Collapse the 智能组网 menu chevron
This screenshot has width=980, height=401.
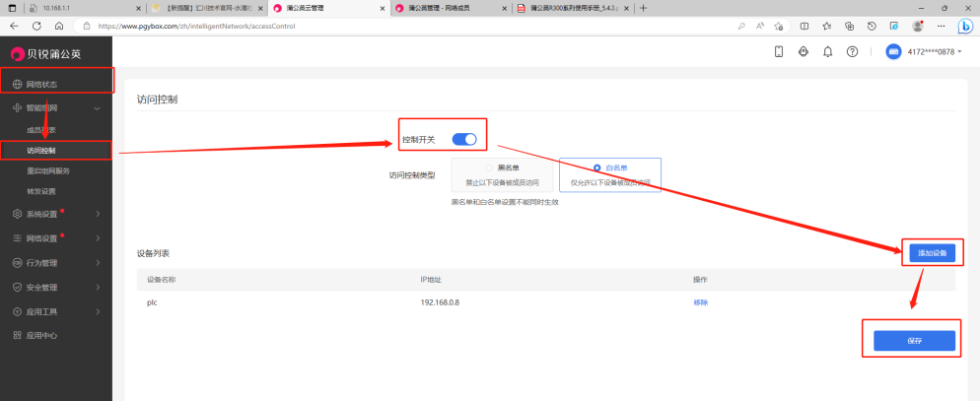(97, 108)
